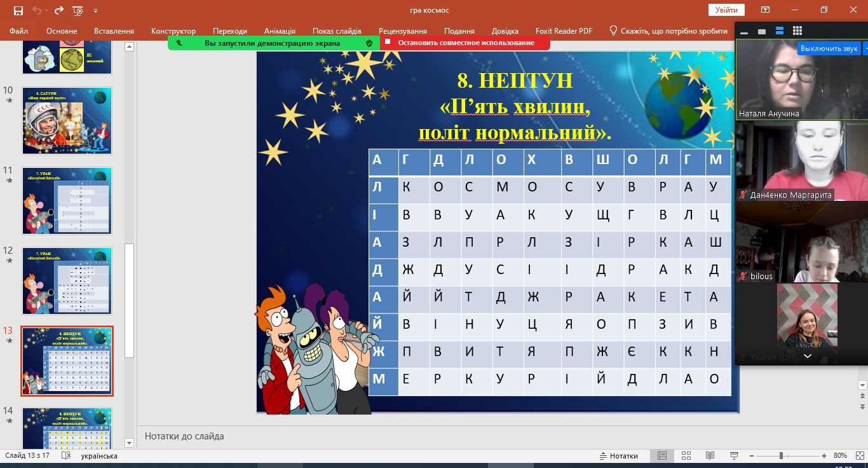This screenshot has width=868, height=468.
Task: Open the Переходи ribbon tab
Action: click(230, 31)
